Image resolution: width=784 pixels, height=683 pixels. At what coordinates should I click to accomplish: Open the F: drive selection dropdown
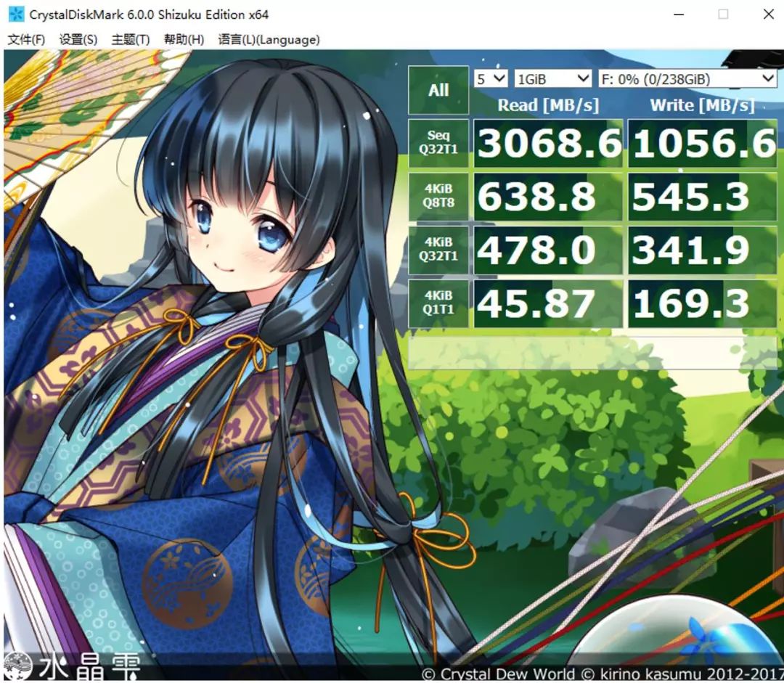tap(687, 78)
